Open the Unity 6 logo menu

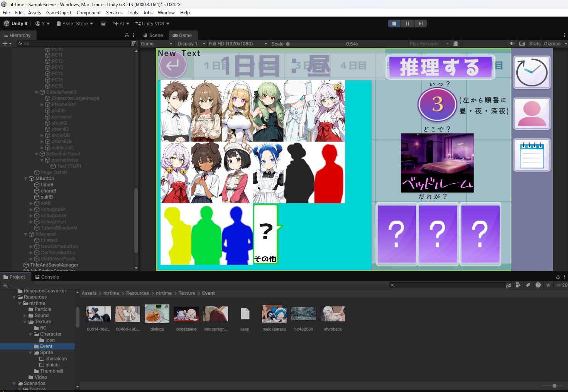point(16,24)
